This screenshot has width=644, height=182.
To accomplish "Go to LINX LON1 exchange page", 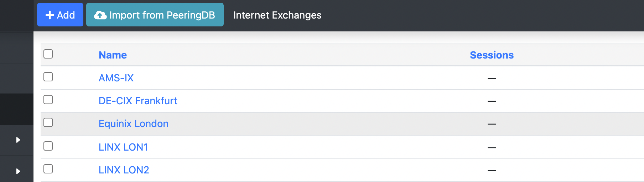I will tap(123, 147).
